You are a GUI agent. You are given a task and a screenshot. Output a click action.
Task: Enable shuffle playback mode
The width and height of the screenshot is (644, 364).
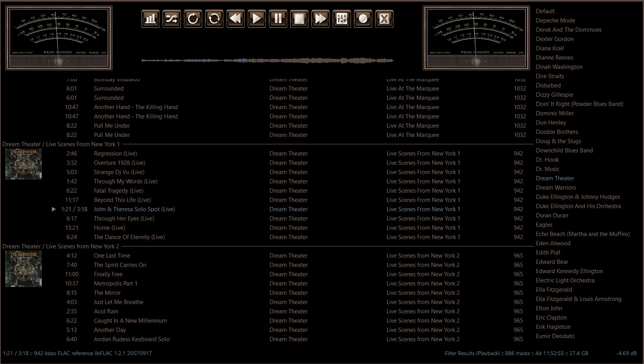point(172,19)
